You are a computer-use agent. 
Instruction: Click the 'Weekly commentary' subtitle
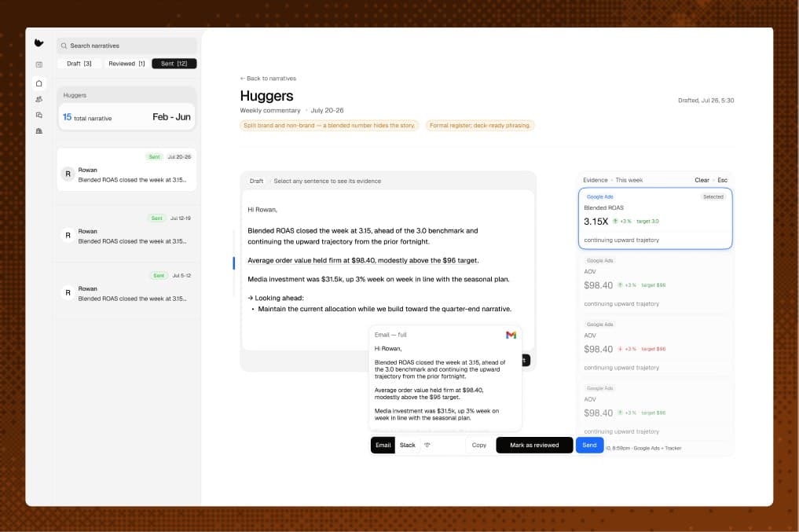pos(270,111)
